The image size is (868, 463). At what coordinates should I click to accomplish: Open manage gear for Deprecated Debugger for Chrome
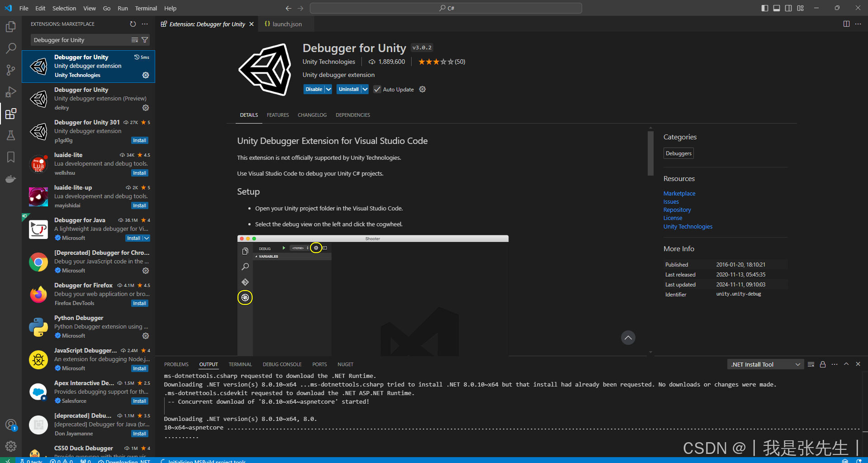(x=146, y=271)
